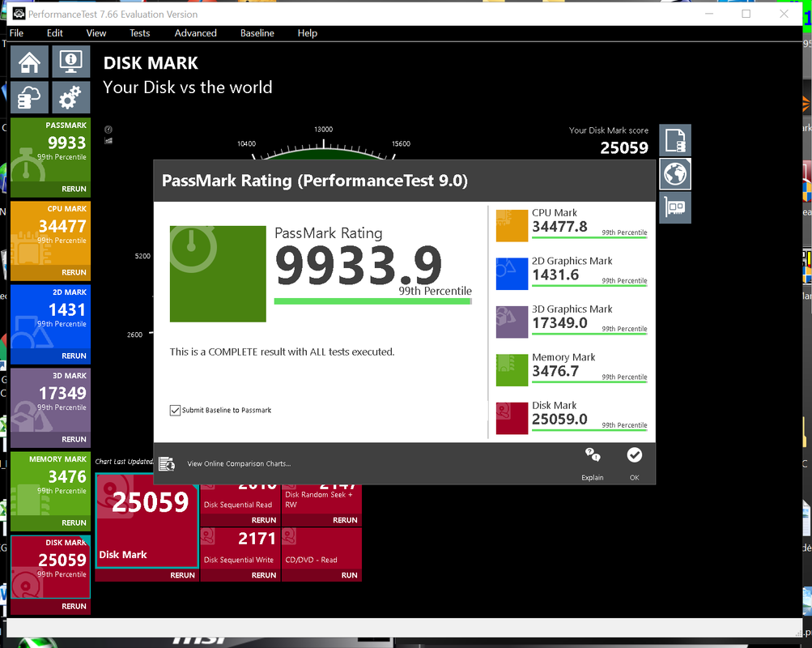Open the Edit menu
This screenshot has height=648, width=812.
pos(55,33)
